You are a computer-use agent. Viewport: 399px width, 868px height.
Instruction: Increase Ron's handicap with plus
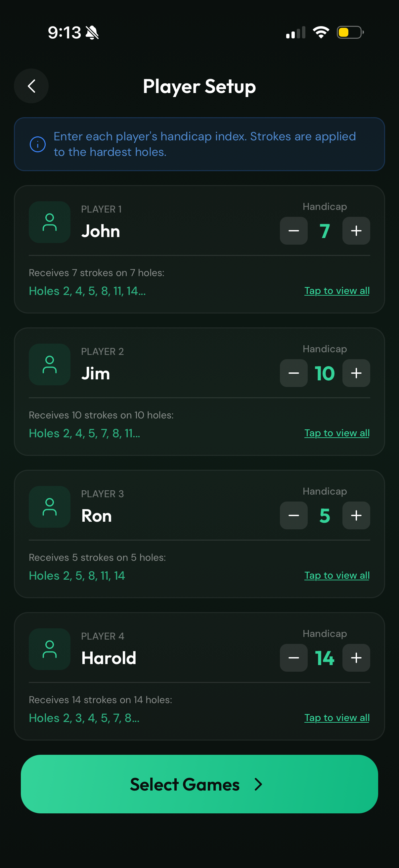(x=356, y=515)
